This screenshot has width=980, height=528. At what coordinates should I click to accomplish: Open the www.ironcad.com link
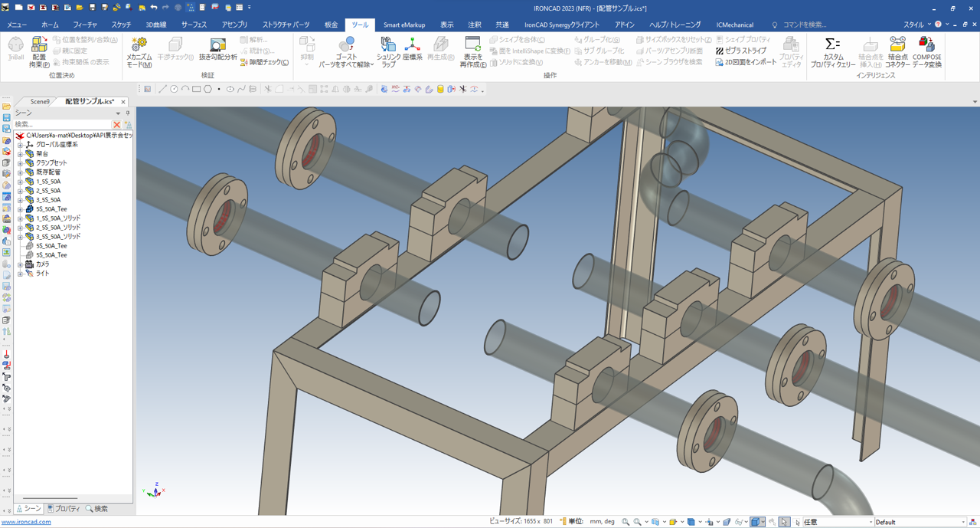point(26,522)
